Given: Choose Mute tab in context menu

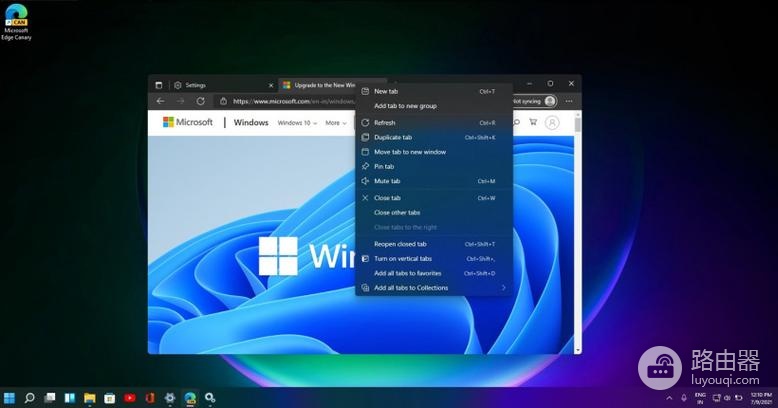Looking at the screenshot, I should tap(434, 181).
